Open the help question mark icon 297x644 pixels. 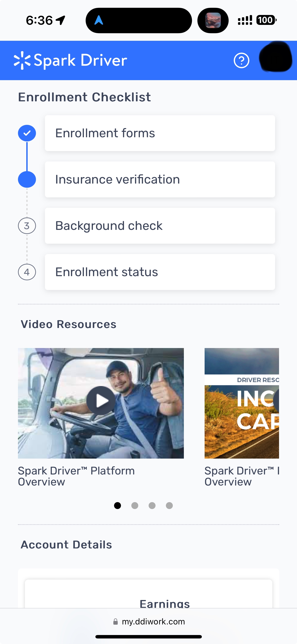241,61
